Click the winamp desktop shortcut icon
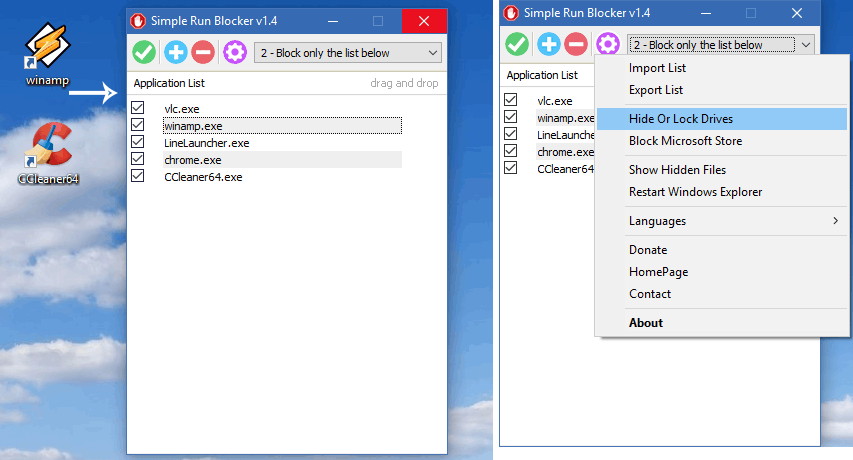The height and width of the screenshot is (460, 853). point(48,54)
